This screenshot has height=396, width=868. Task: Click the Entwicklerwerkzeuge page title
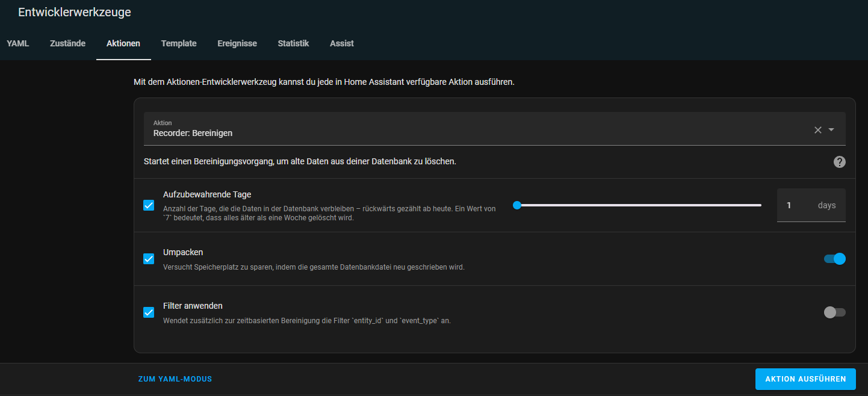tap(75, 12)
